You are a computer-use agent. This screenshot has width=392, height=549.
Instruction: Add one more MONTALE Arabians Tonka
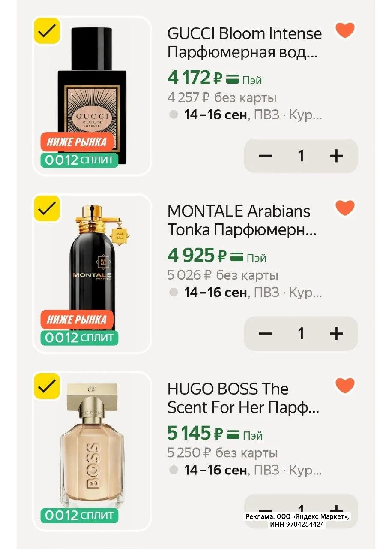click(x=336, y=333)
